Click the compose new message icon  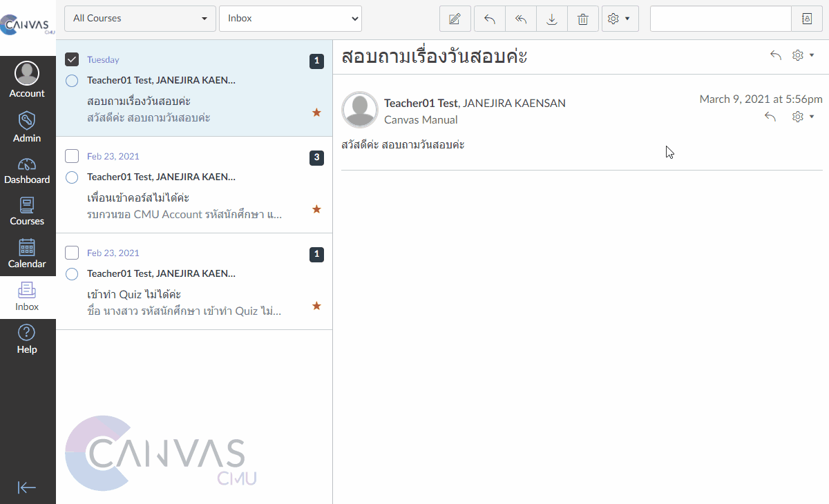(x=455, y=19)
